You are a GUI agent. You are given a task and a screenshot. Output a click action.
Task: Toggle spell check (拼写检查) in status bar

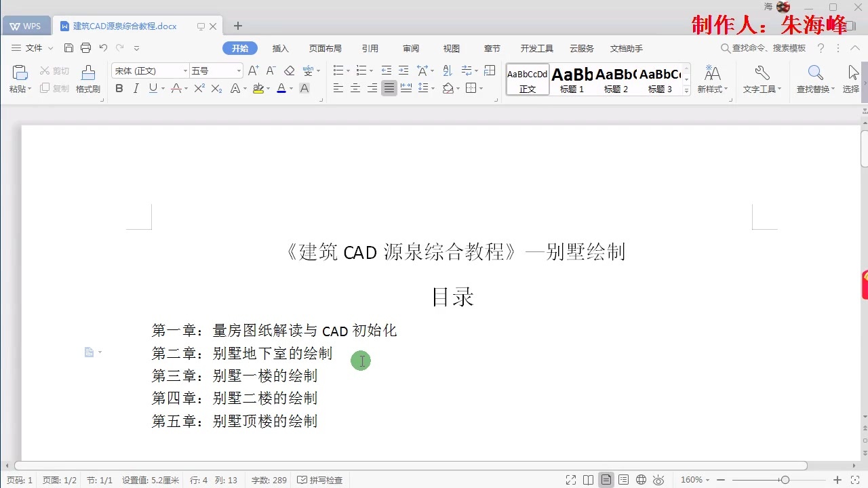[320, 480]
